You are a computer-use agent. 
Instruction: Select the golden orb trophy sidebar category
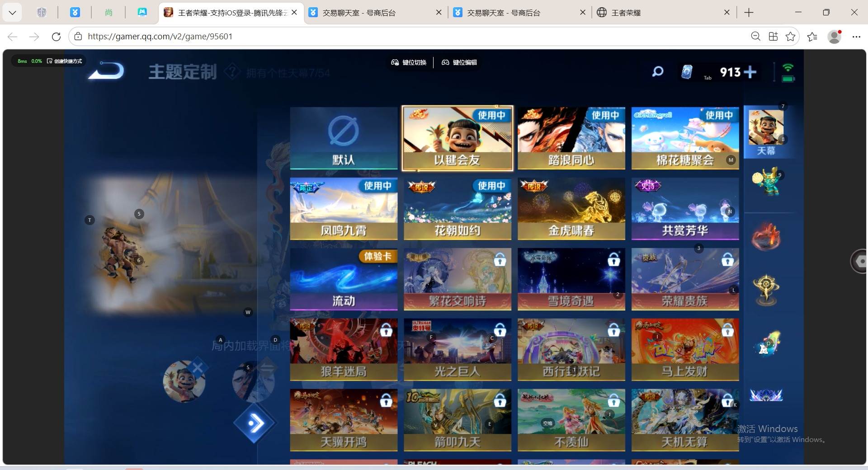click(766, 290)
